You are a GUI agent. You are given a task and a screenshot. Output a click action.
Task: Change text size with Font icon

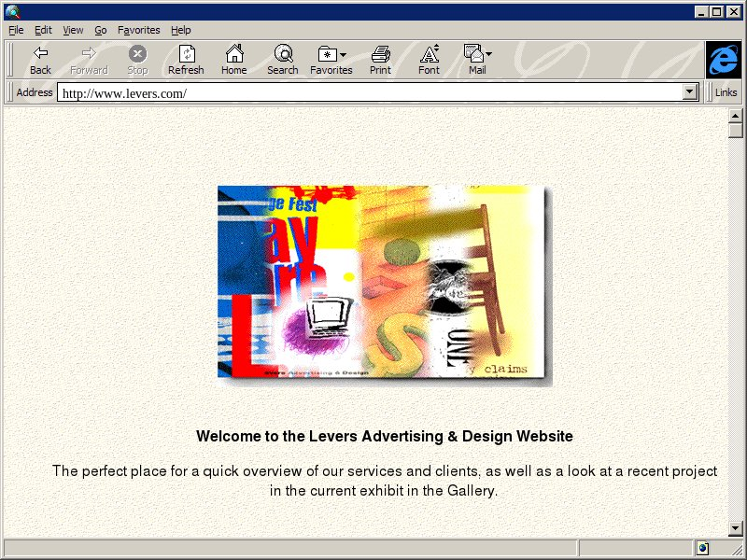(x=429, y=60)
